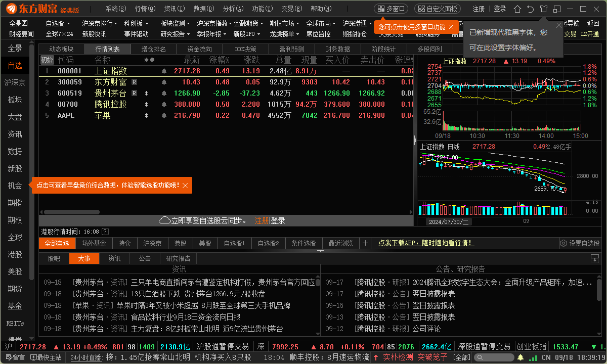Open the skin shirt icon

[x=544, y=9]
